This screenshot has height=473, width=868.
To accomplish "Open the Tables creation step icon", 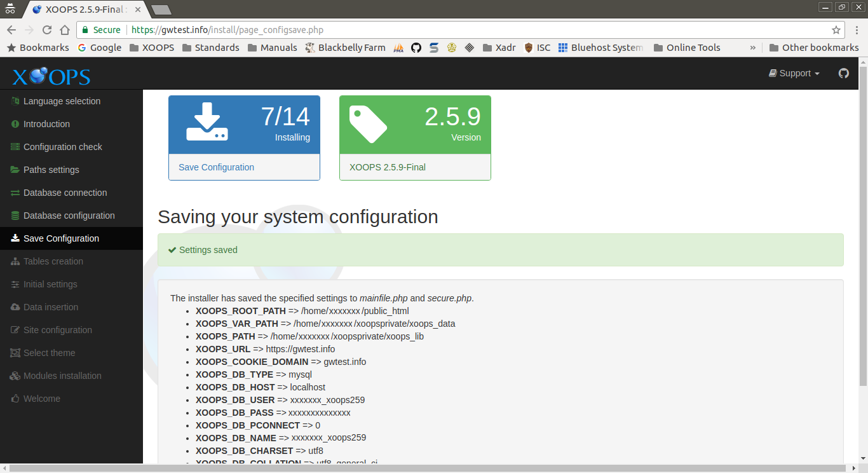I will tap(14, 261).
